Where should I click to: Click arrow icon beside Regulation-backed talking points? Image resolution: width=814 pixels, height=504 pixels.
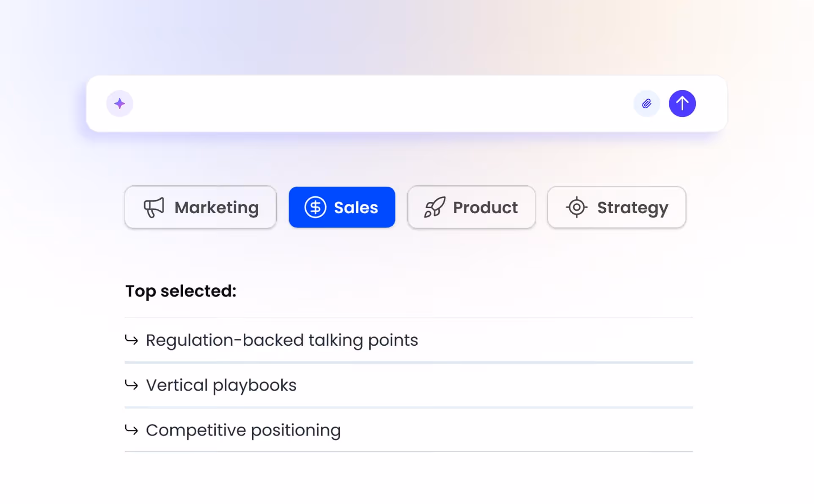tap(132, 340)
